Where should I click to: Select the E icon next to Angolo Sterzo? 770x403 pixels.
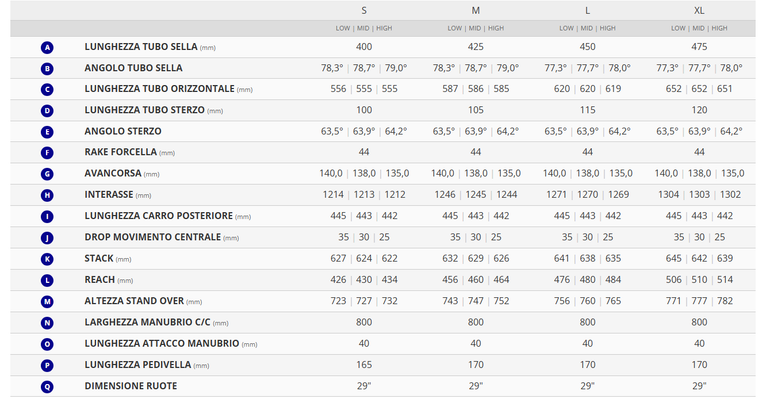[47, 132]
